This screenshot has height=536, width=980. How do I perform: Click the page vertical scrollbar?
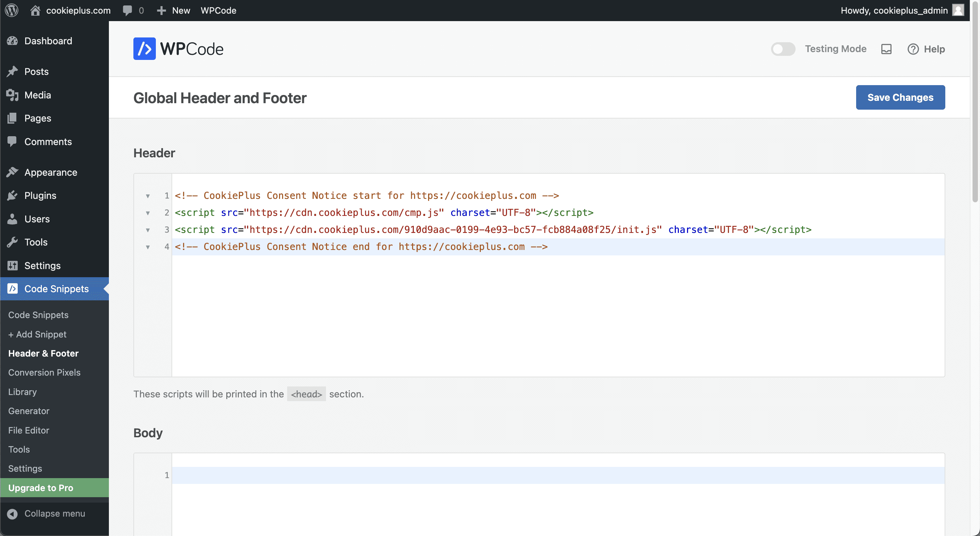975,103
